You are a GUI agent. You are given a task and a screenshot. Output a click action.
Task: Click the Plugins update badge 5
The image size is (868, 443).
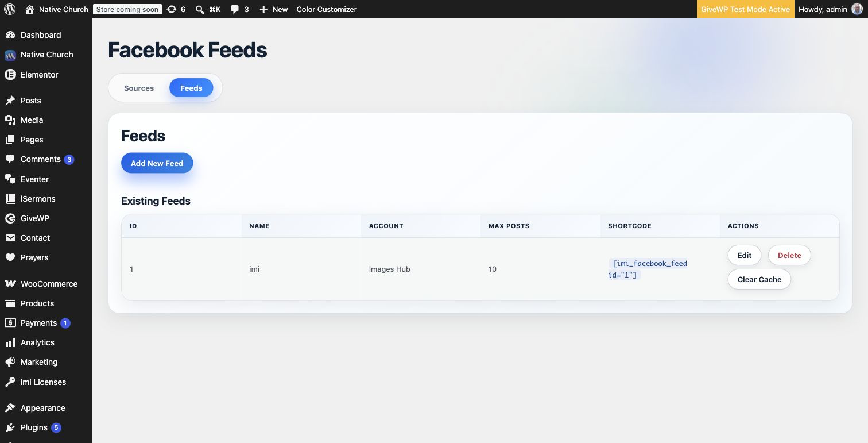click(x=56, y=427)
